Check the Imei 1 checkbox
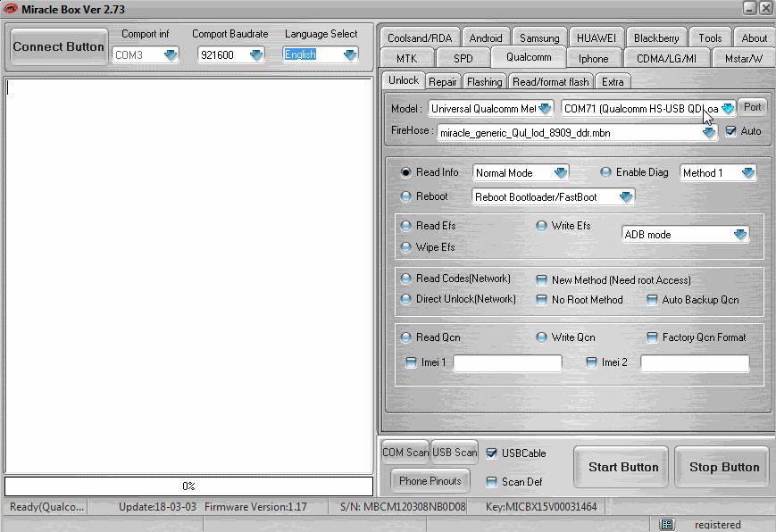The width and height of the screenshot is (776, 532). [411, 362]
